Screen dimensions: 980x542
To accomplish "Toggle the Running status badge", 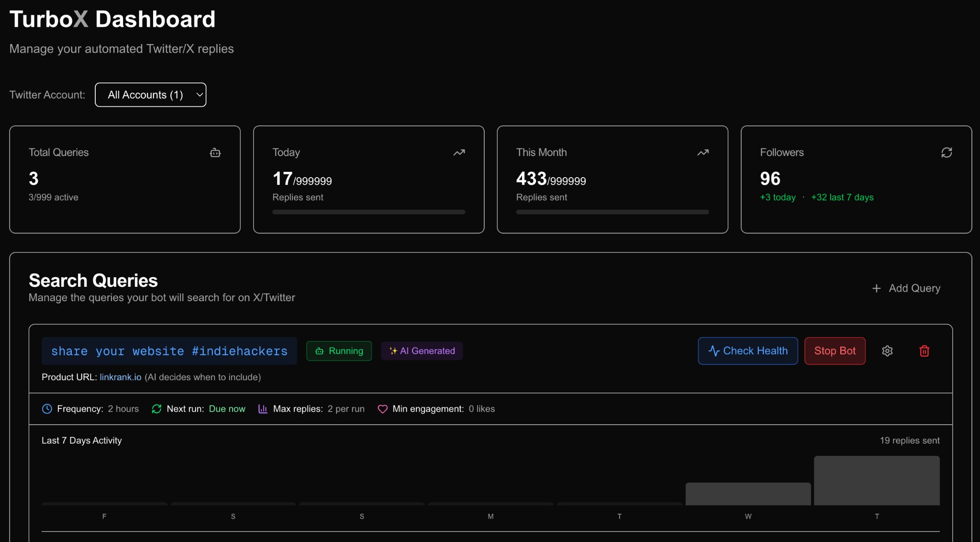I will [339, 351].
